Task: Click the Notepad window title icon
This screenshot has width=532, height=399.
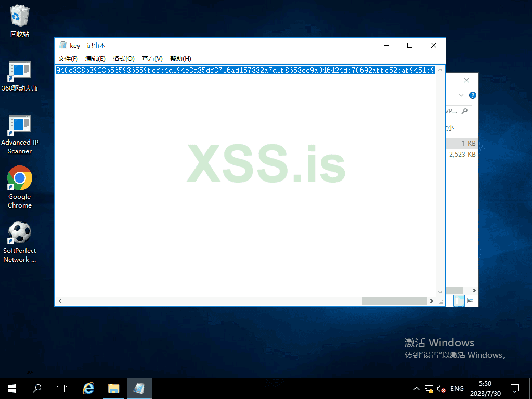Action: [x=63, y=45]
